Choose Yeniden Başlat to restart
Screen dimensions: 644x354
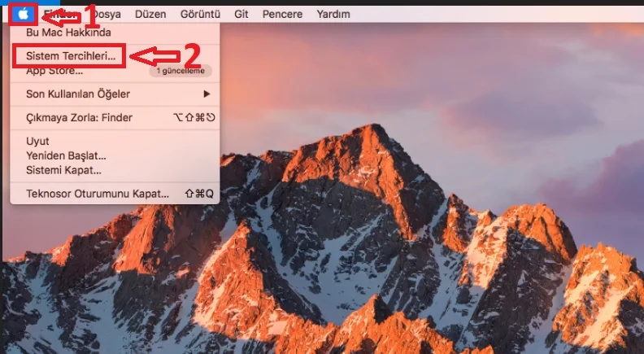coord(66,155)
